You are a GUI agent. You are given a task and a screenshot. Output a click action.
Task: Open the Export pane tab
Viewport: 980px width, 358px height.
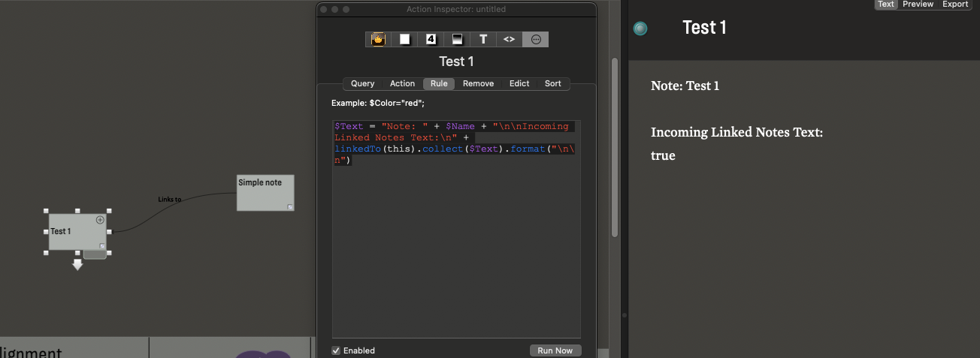point(955,5)
